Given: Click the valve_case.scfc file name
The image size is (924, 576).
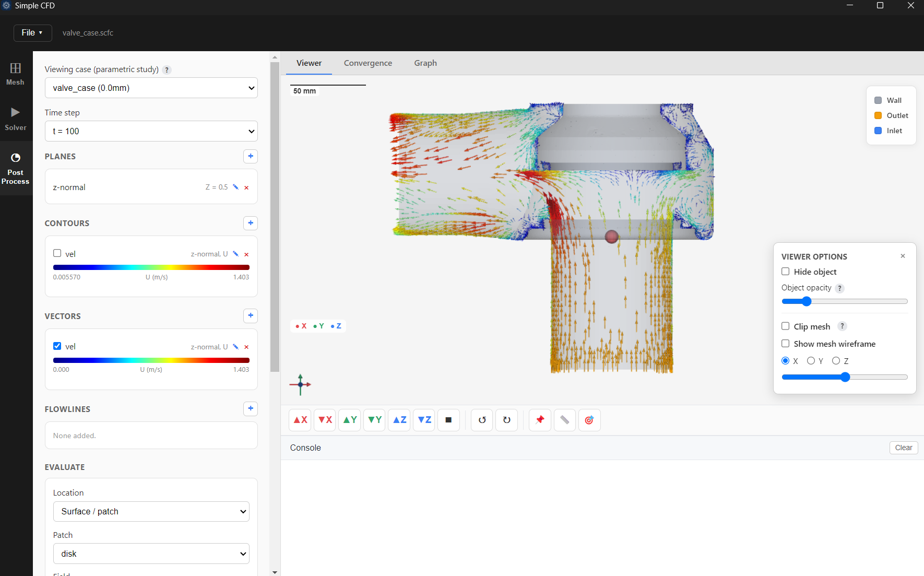Looking at the screenshot, I should tap(88, 33).
